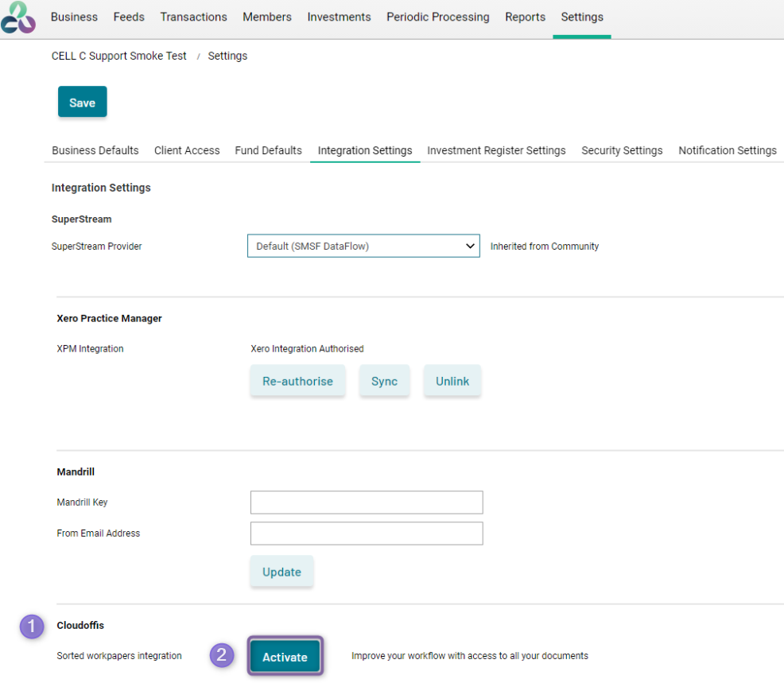Viewport: 784px width, 683px height.
Task: Click the Mandrill Update button
Action: 282,572
